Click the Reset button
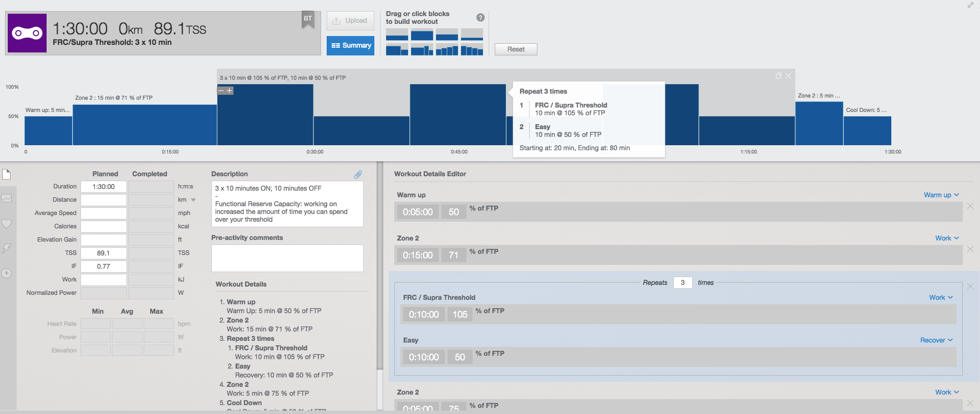The height and width of the screenshot is (414, 980). pos(516,49)
